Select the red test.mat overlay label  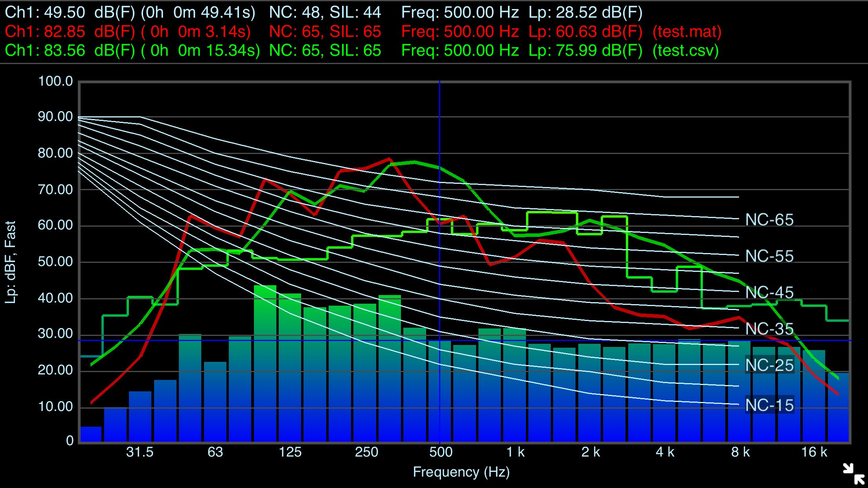(x=687, y=31)
